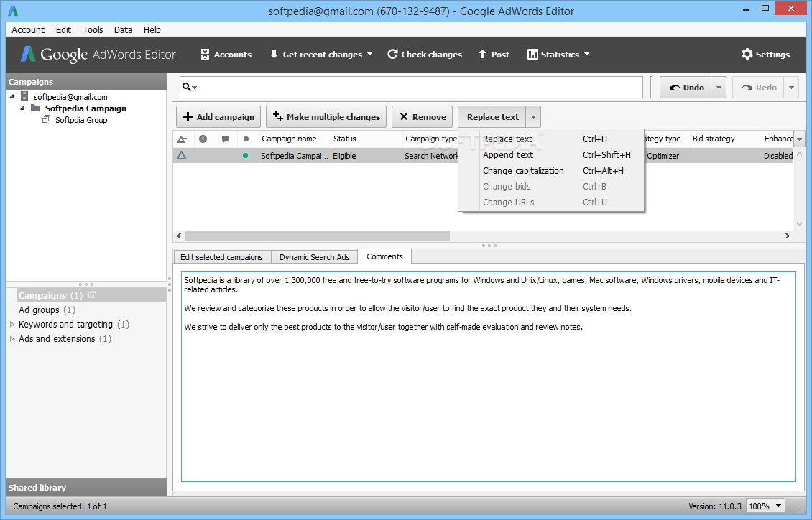Click the Campaigns panel header

click(86, 82)
